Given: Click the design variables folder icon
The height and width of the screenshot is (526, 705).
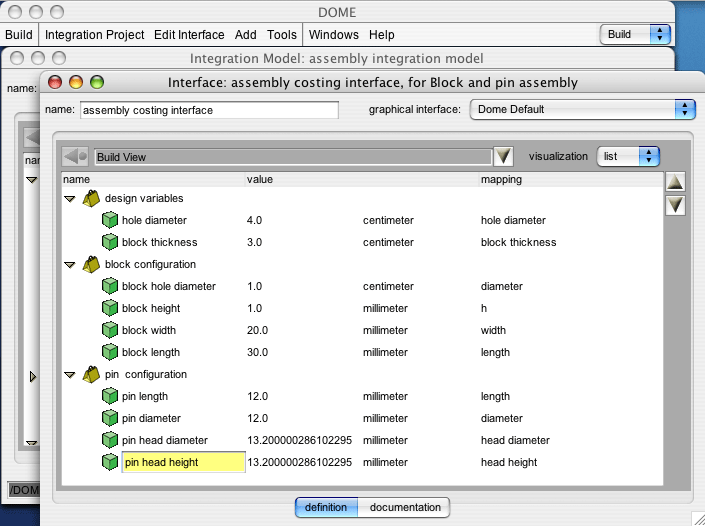Looking at the screenshot, I should pyautogui.click(x=91, y=198).
